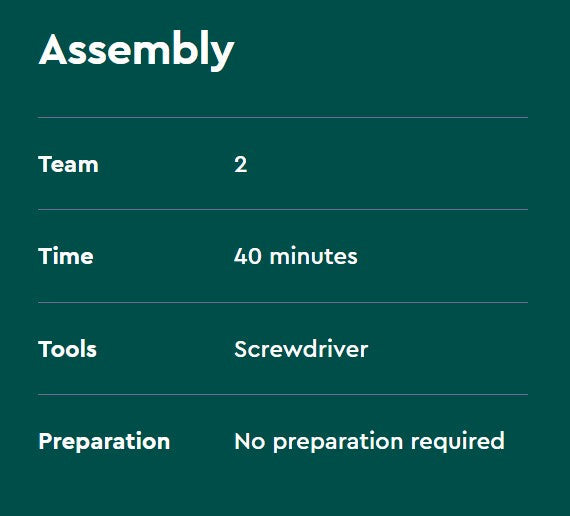Click the No preparation required text
Viewport: 570px width, 516px height.
point(370,442)
